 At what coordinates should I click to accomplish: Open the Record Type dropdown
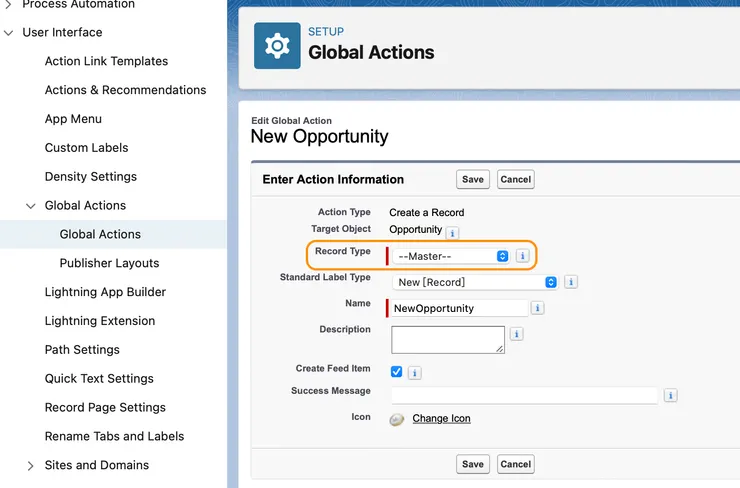click(x=453, y=256)
